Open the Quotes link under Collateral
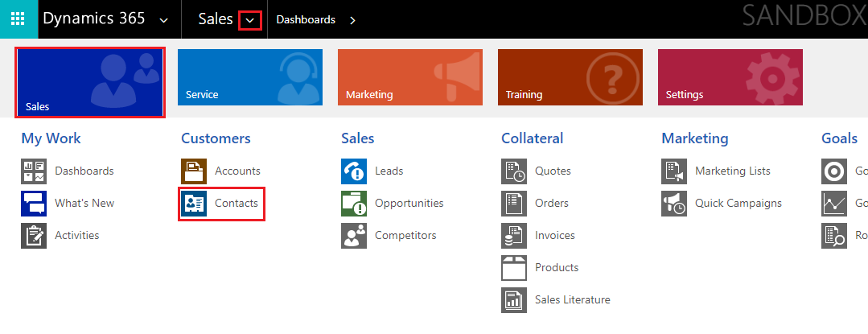This screenshot has height=334, width=868. pos(553,171)
